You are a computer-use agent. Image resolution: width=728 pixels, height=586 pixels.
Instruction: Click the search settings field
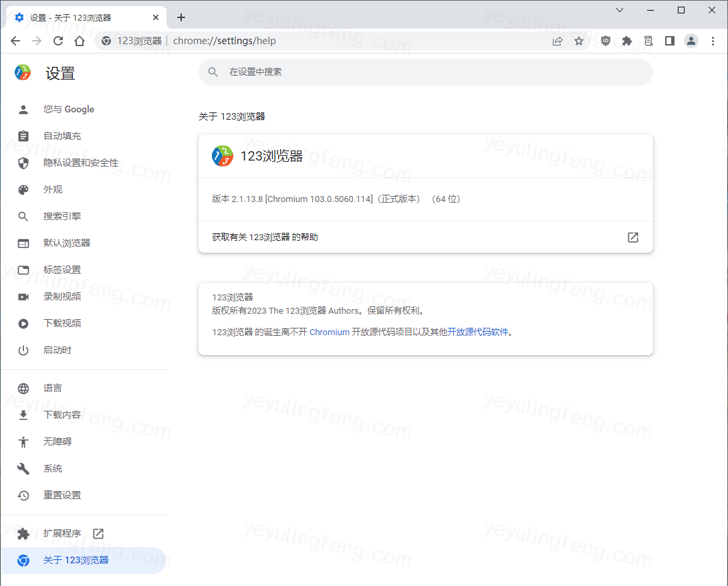pos(426,72)
